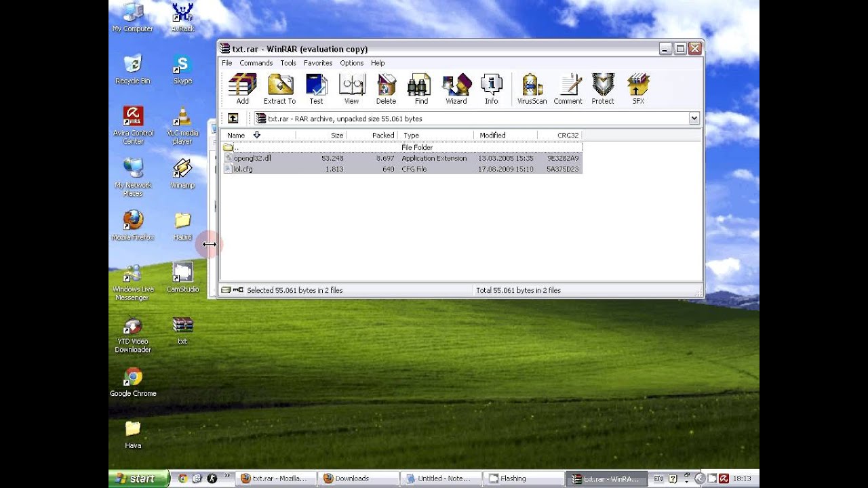Select My Computer desktop icon
The height and width of the screenshot is (488, 868).
(x=133, y=18)
